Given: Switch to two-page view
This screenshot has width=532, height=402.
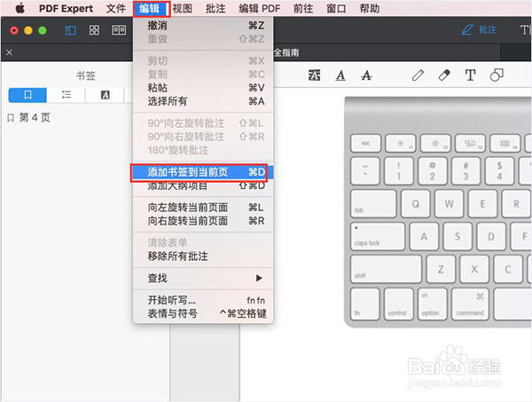Looking at the screenshot, I should 119,30.
